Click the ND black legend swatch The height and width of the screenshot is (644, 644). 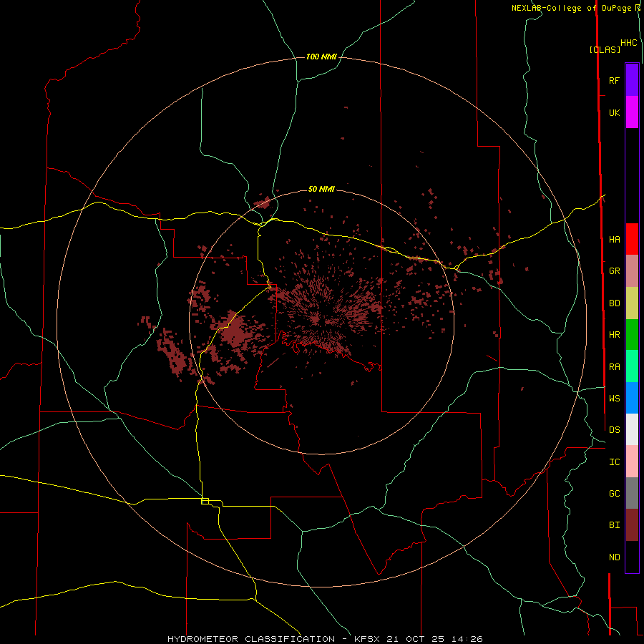[632, 557]
